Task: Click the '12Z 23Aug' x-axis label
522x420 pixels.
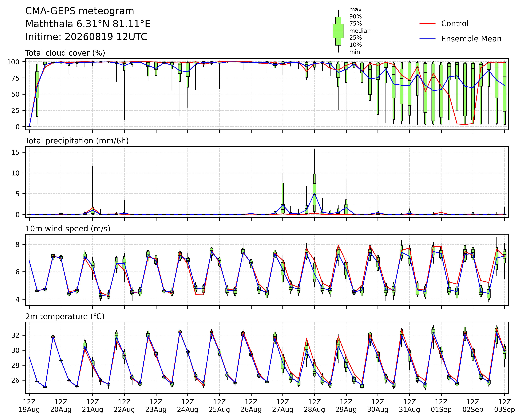Action: click(x=156, y=406)
